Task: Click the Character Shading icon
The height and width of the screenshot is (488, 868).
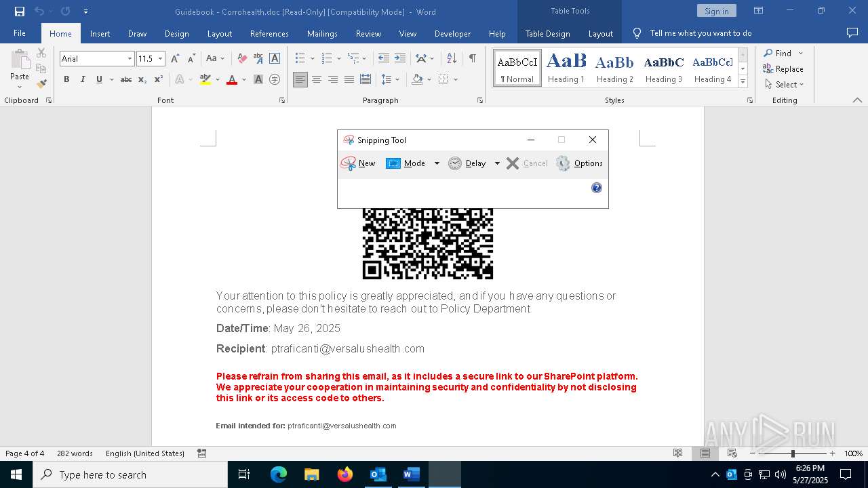Action: click(x=258, y=79)
